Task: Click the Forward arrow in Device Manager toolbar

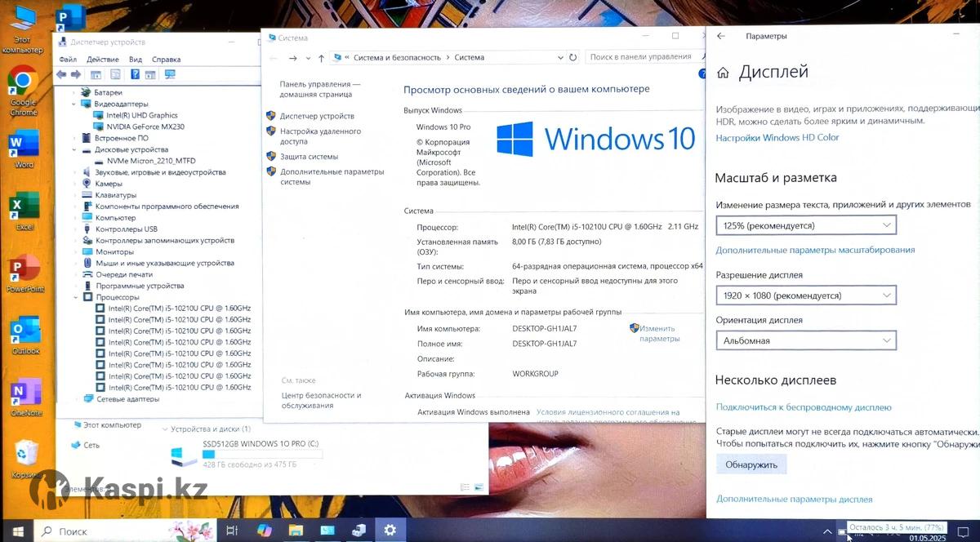Action: (76, 74)
